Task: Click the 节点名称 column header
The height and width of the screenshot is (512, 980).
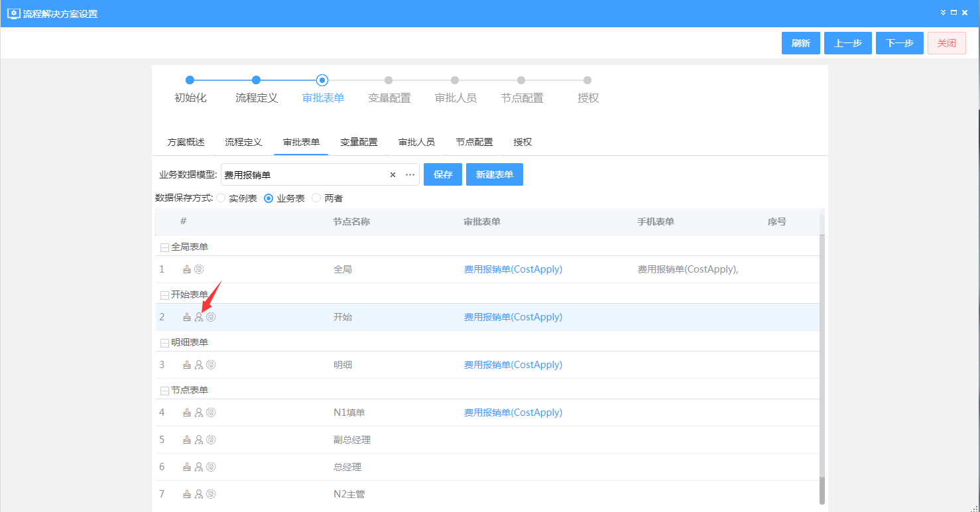Action: 351,222
